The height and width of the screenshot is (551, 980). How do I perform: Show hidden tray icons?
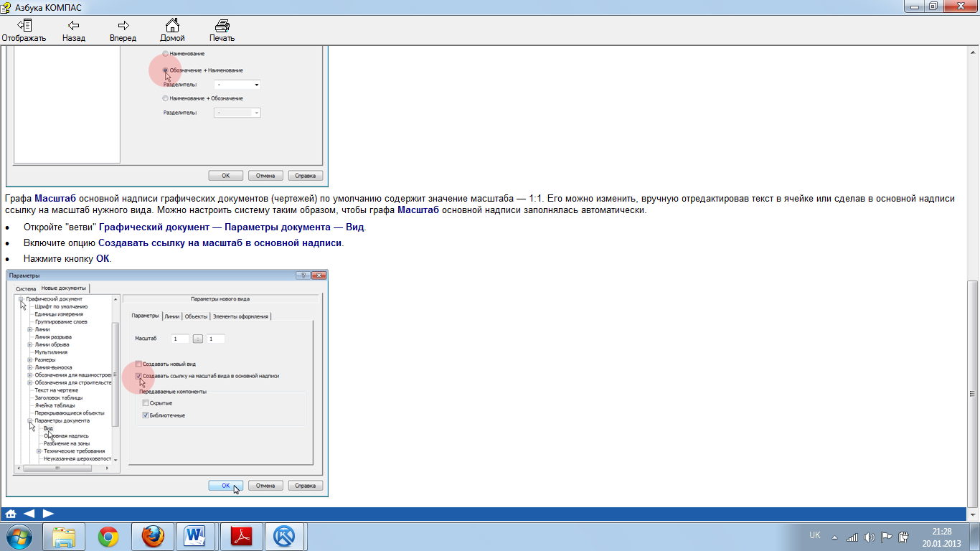pyautogui.click(x=834, y=537)
